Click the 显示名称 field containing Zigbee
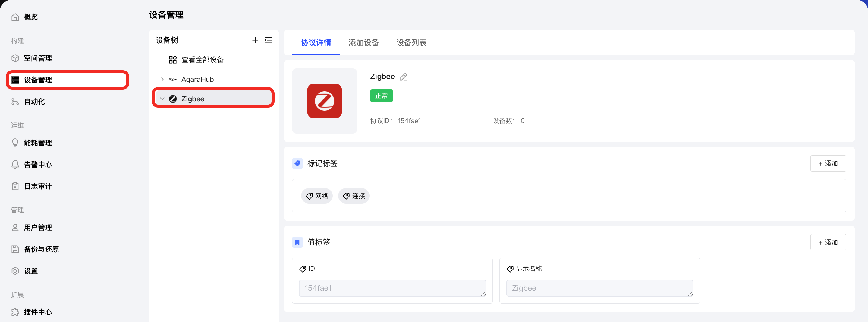 (x=599, y=288)
